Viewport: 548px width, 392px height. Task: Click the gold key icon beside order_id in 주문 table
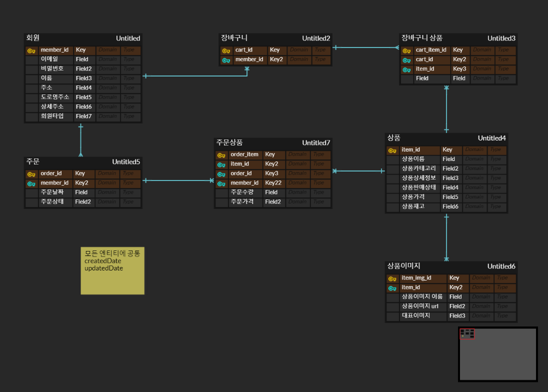(31, 174)
